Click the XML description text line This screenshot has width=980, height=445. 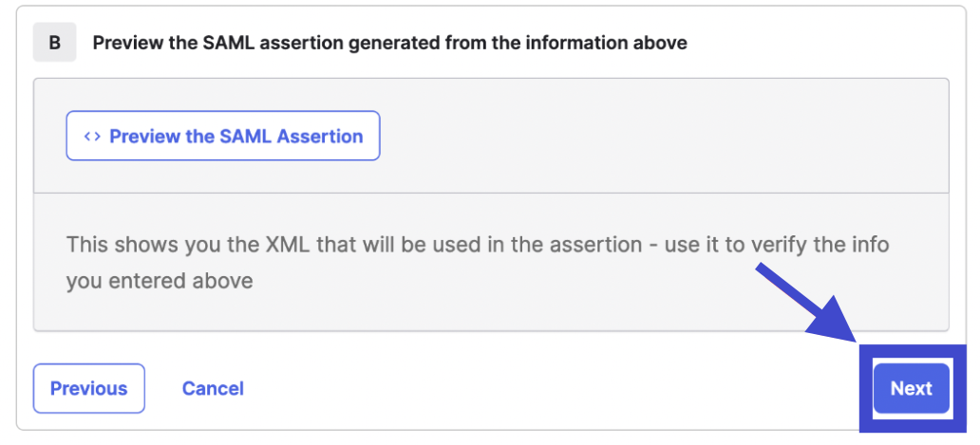pos(477,244)
